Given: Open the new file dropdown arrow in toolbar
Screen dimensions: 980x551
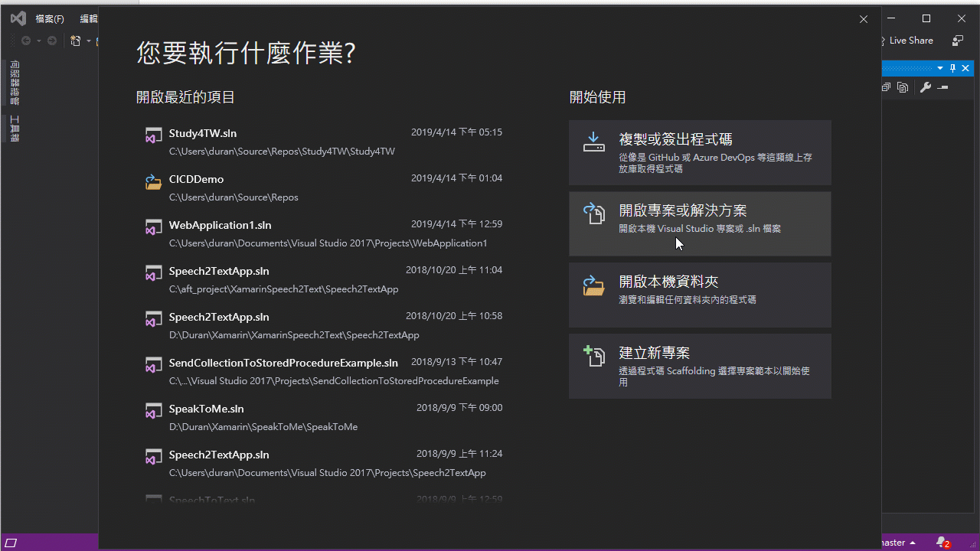Looking at the screenshot, I should (x=88, y=41).
